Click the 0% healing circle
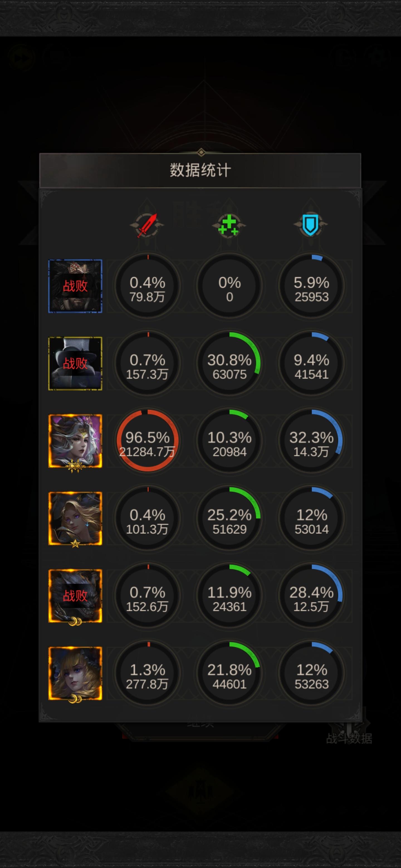401x868 pixels. pyautogui.click(x=229, y=286)
